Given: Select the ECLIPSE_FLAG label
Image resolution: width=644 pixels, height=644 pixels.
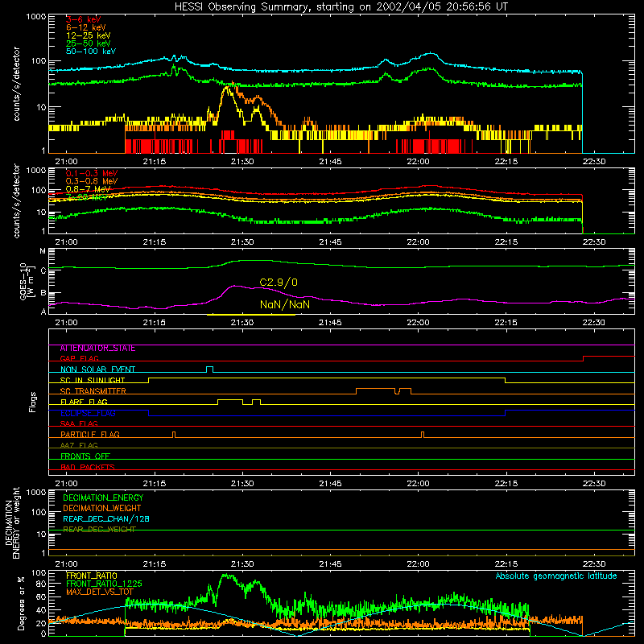Looking at the screenshot, I should point(88,413).
